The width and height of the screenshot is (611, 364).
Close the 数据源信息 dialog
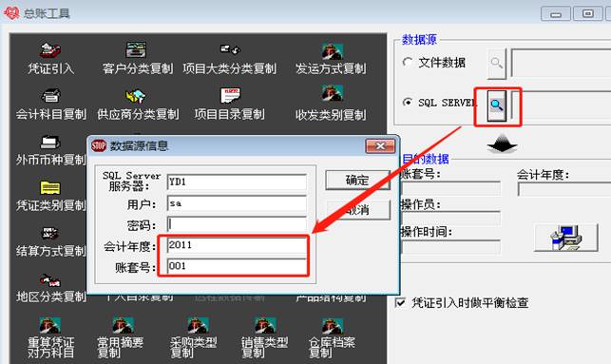pyautogui.click(x=380, y=146)
